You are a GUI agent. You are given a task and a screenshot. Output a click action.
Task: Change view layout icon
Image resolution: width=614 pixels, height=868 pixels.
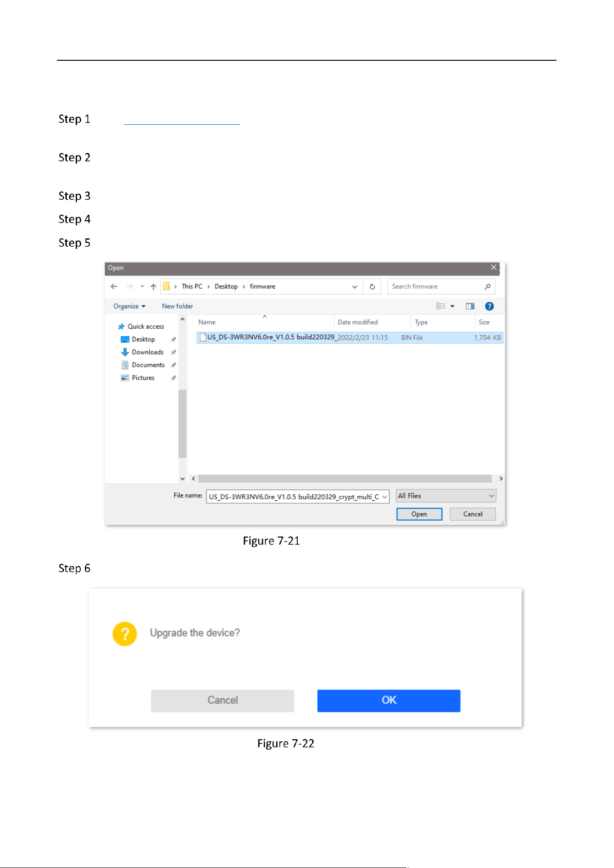coord(441,306)
